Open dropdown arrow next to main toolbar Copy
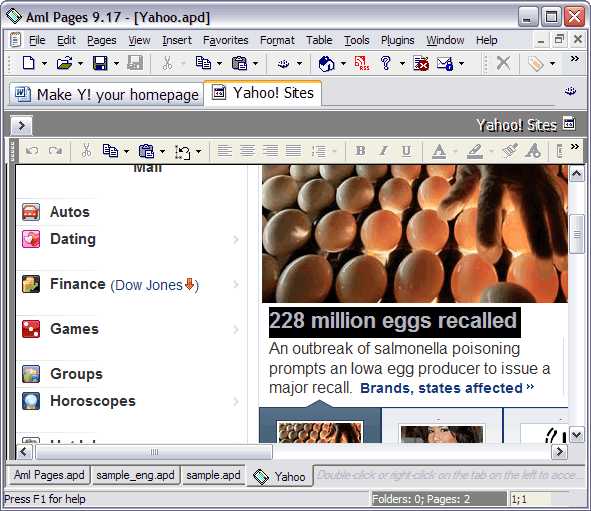The image size is (591, 511). [x=219, y=63]
